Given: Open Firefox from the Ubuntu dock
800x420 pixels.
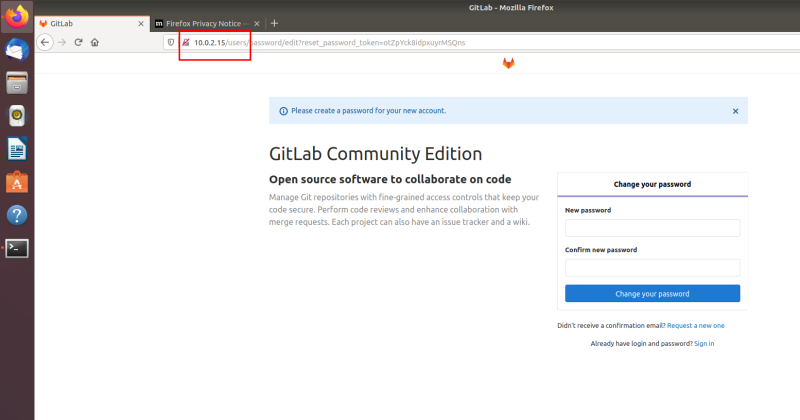Looking at the screenshot, I should [x=17, y=17].
